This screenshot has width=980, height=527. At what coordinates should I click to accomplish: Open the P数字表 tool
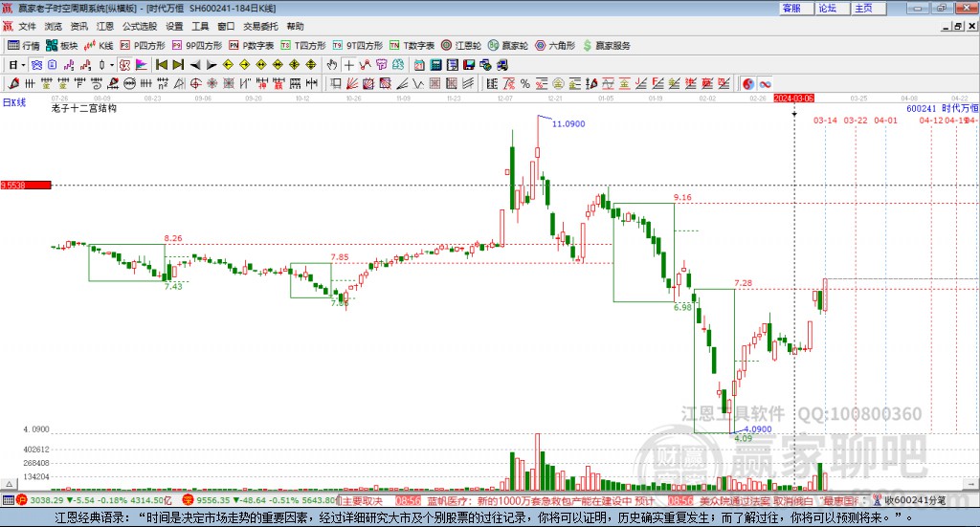[252, 46]
